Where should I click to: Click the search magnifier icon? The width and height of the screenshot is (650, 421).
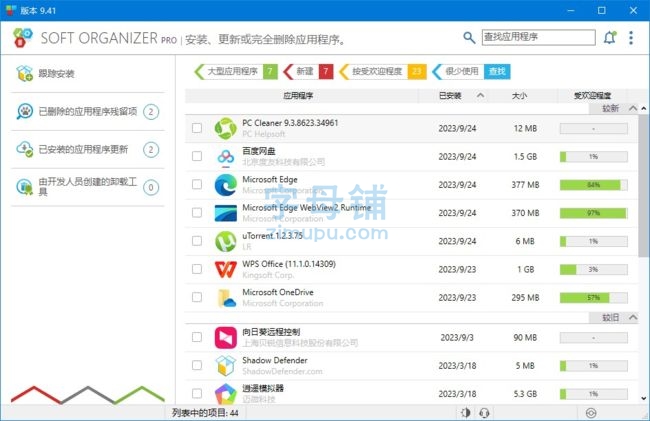pos(469,38)
